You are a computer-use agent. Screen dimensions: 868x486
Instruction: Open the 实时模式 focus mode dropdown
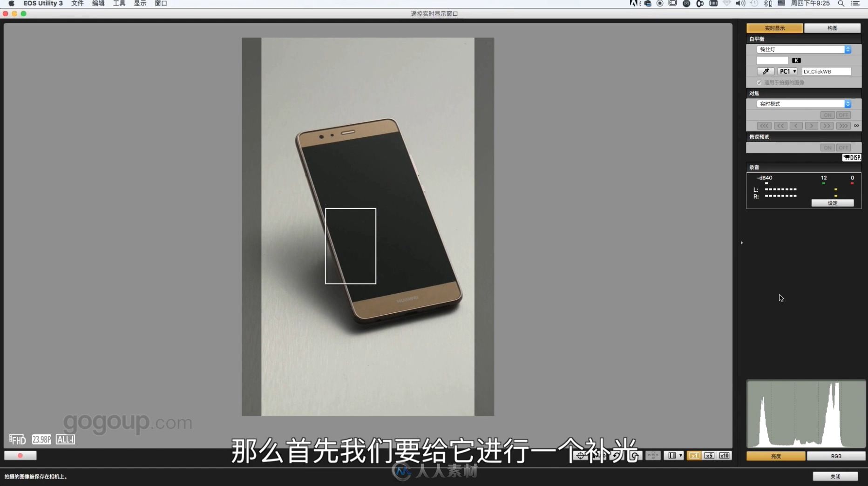point(804,104)
